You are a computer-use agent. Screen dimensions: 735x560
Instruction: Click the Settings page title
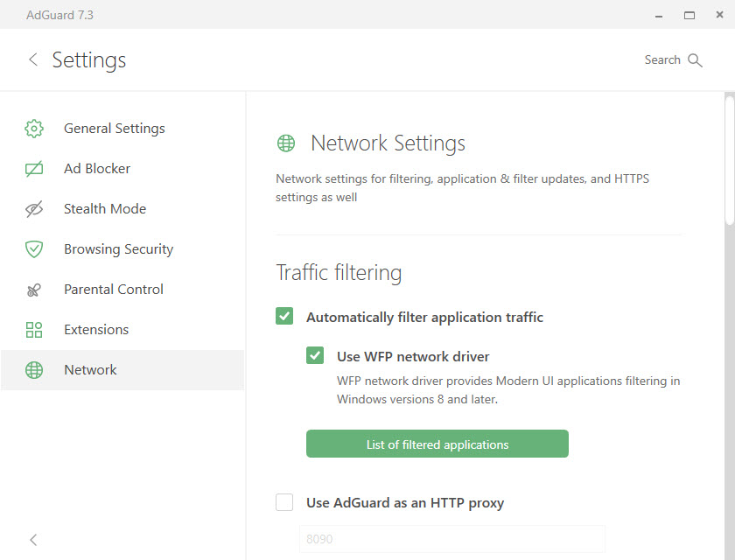pyautogui.click(x=89, y=60)
